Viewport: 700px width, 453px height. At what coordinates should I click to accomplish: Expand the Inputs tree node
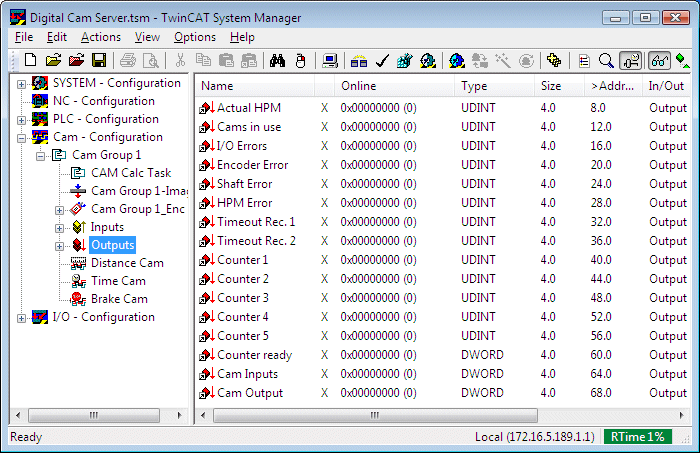coord(59,229)
